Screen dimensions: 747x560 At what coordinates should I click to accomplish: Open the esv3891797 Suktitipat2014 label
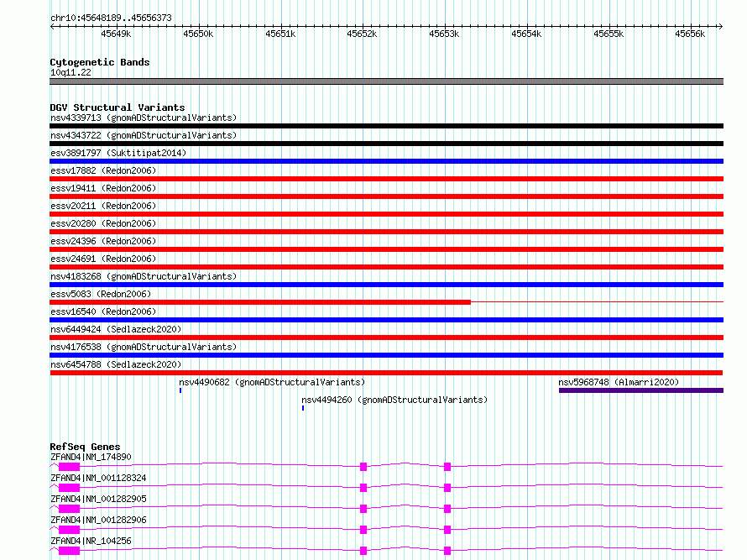(x=118, y=153)
